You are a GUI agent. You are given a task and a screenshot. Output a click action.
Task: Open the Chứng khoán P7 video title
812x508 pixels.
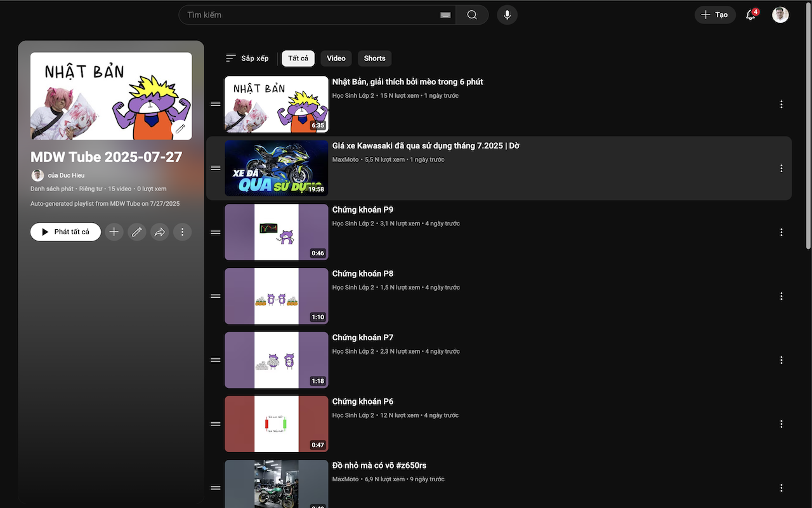pos(363,338)
